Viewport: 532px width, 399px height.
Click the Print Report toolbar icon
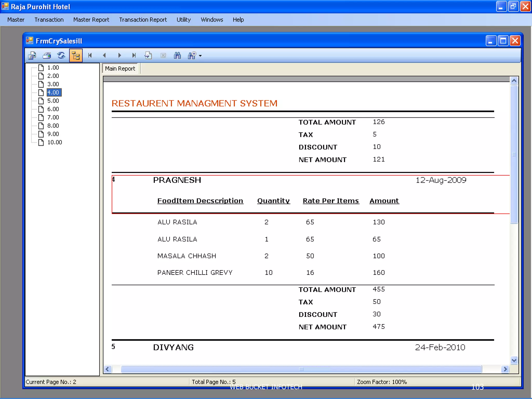click(47, 55)
